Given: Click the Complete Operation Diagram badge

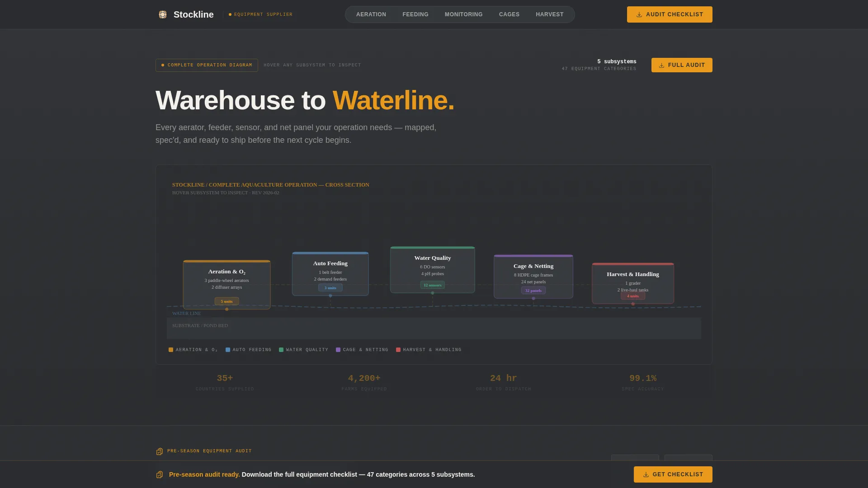Looking at the screenshot, I should pos(207,65).
